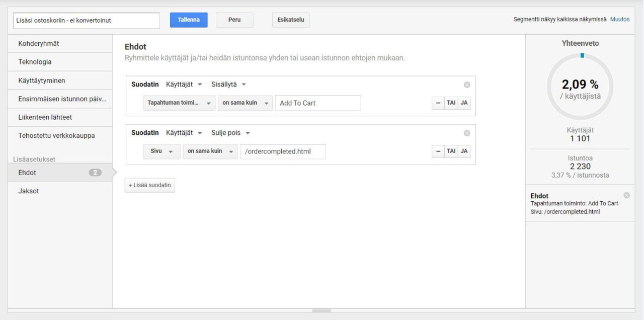
Task: Open Sivu dimension dropdown
Action: pos(162,151)
